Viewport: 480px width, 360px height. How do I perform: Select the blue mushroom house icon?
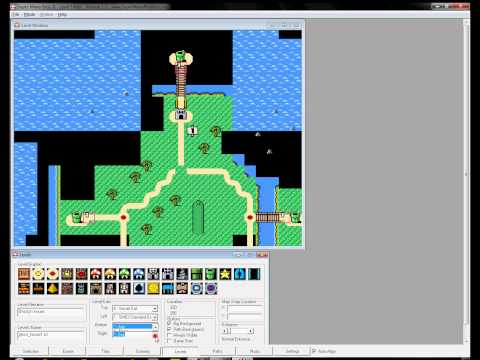pos(139,274)
